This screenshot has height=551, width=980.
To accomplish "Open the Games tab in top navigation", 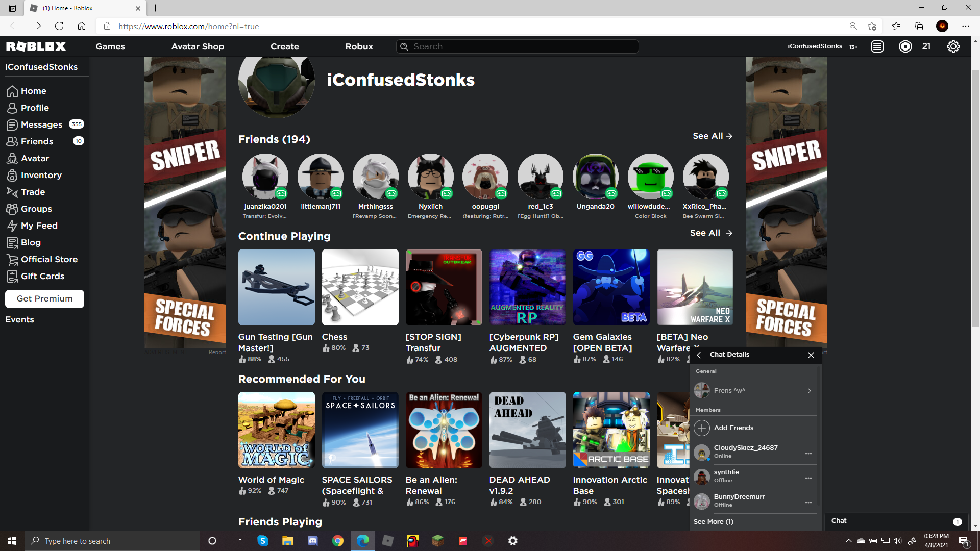I will (x=110, y=46).
